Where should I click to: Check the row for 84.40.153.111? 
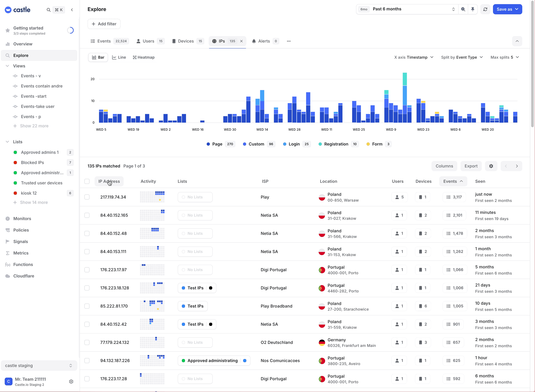pyautogui.click(x=87, y=251)
